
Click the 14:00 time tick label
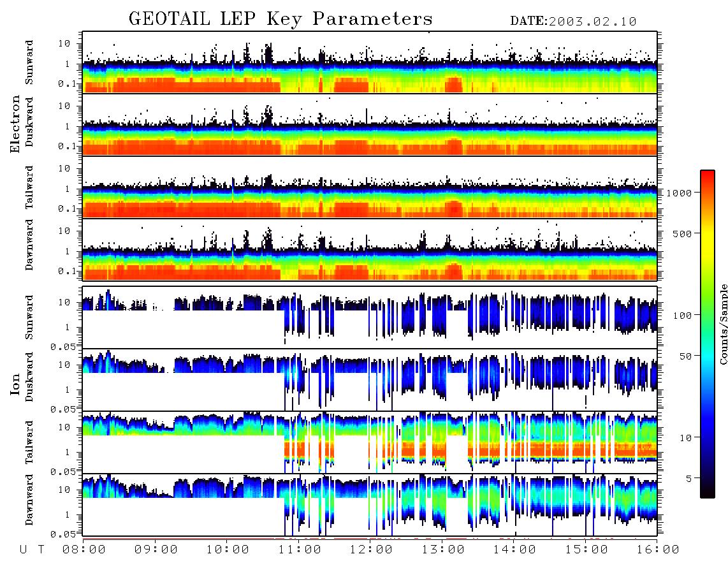pos(515,550)
